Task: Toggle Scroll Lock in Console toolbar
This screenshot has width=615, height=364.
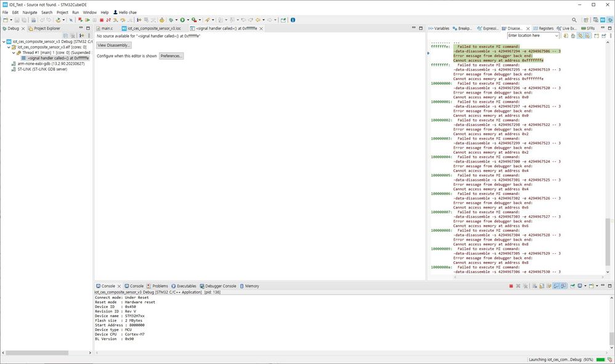Action: pos(542,286)
